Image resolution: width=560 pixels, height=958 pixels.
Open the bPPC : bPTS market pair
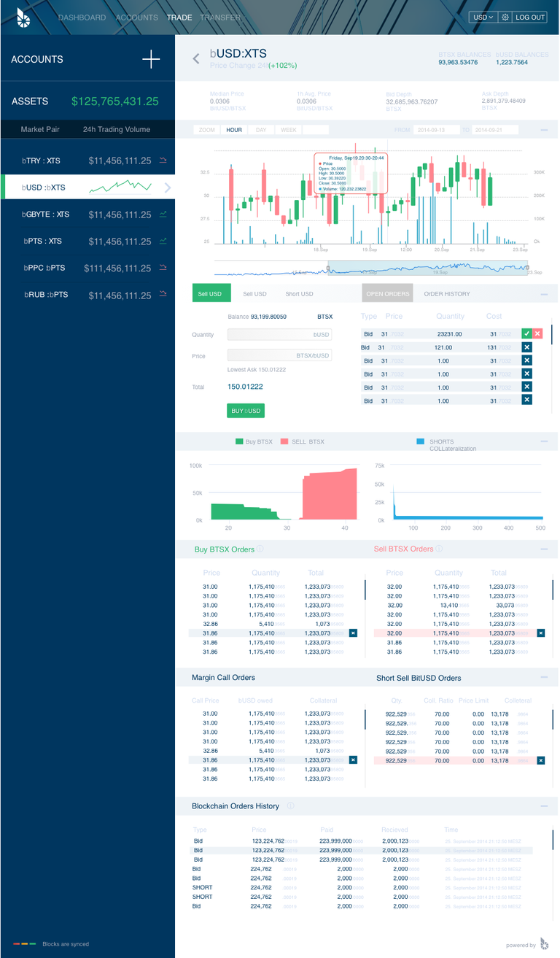click(x=87, y=268)
